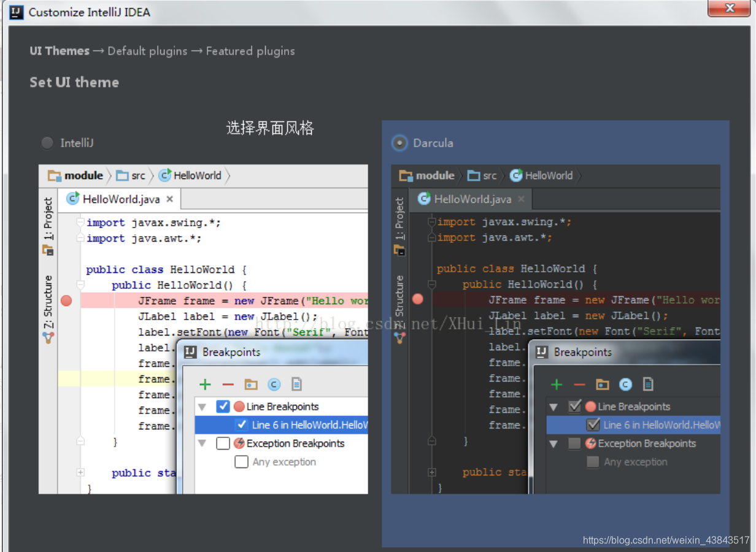Click group-by-file document icon in Darcula preview

[x=648, y=385]
